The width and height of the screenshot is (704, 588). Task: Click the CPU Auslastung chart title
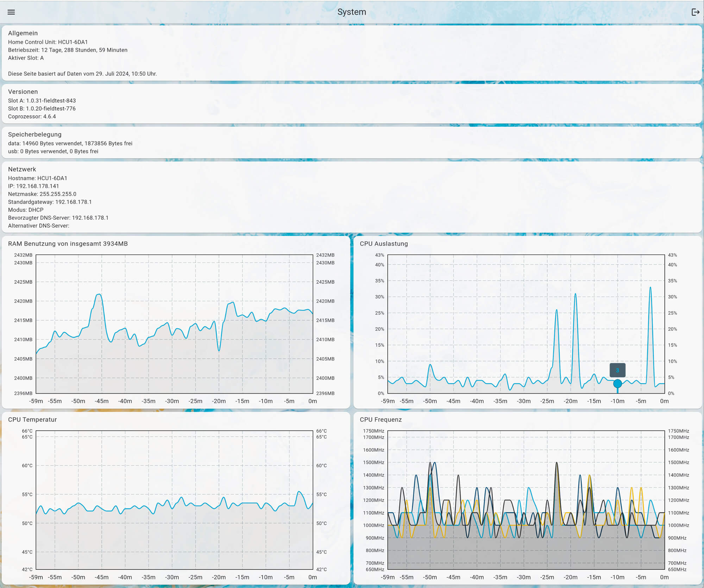384,244
